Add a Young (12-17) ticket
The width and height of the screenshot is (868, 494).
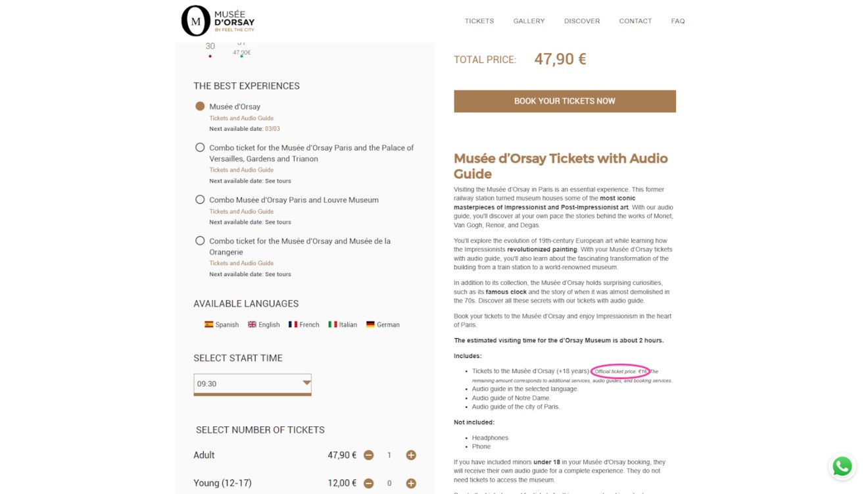click(411, 483)
